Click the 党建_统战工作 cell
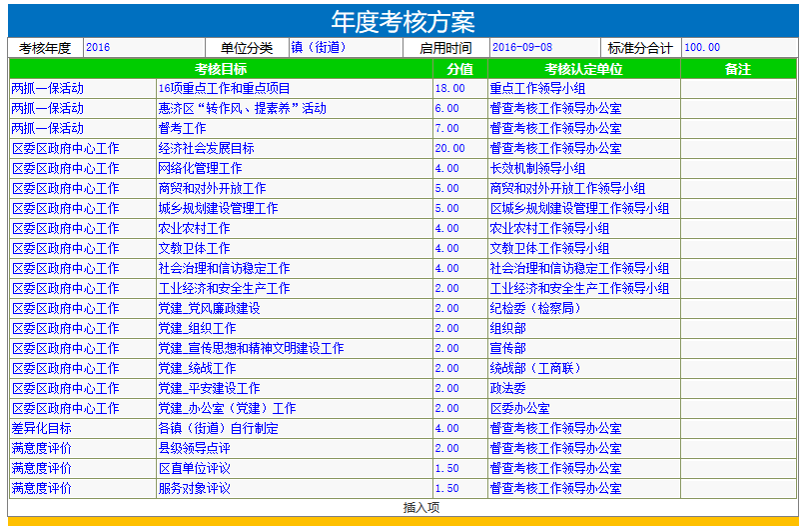Viewport: 803px width, 526px height. [x=294, y=368]
